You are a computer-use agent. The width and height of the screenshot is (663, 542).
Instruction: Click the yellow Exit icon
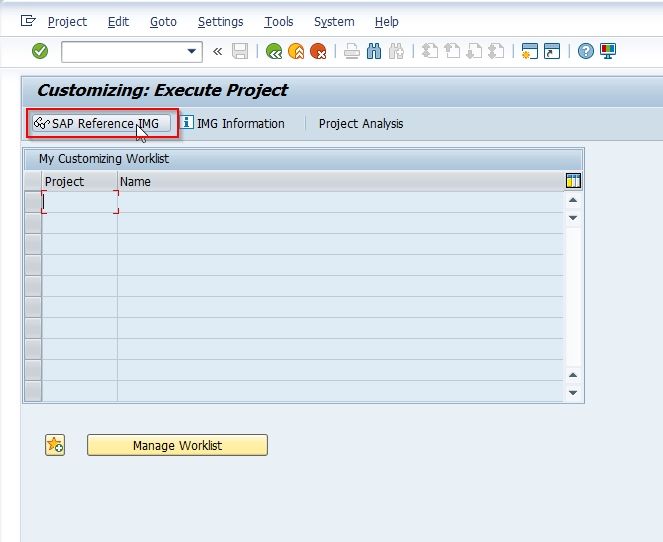[x=296, y=52]
